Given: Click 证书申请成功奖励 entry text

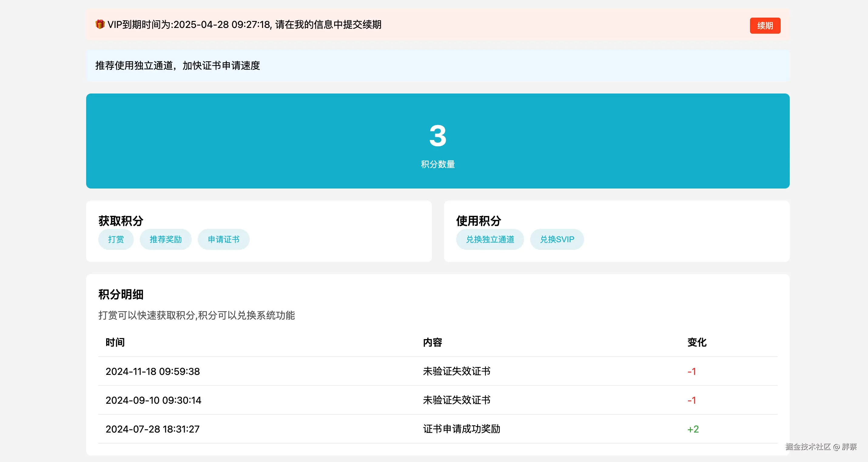Looking at the screenshot, I should pyautogui.click(x=461, y=429).
